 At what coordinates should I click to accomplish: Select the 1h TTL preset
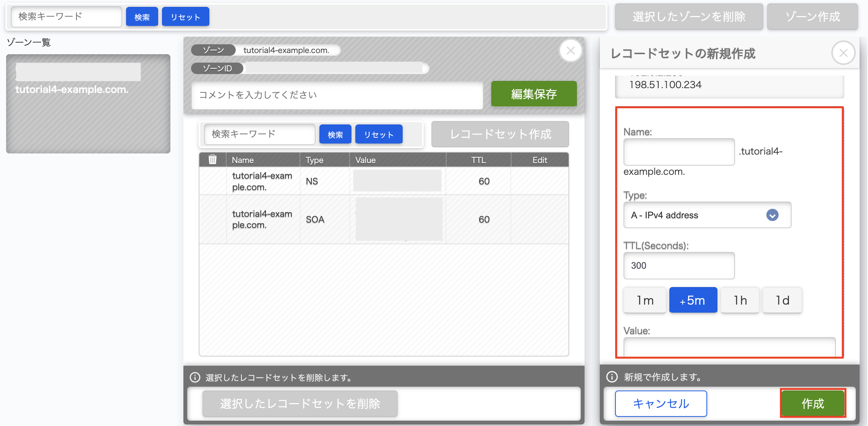740,300
